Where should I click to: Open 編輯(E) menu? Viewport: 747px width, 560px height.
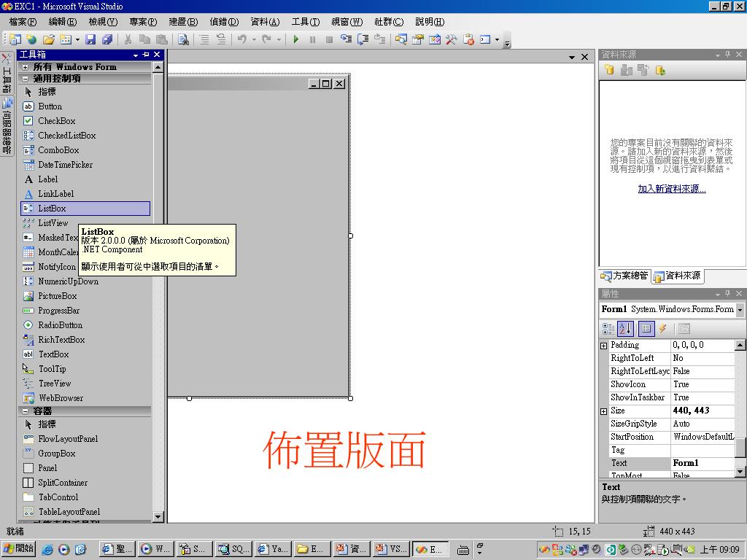[x=63, y=22]
